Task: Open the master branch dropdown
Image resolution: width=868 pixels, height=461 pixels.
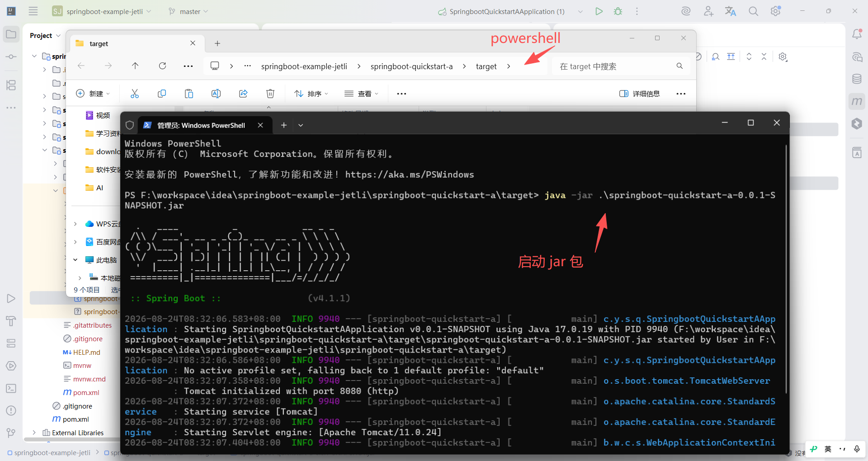Action: click(x=189, y=11)
